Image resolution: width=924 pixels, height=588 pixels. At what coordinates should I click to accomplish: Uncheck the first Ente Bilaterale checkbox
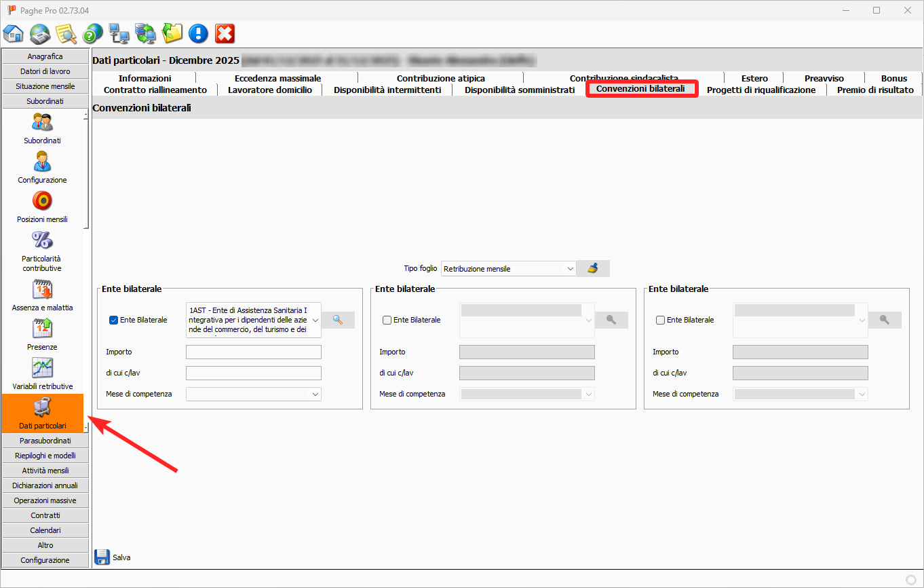click(113, 320)
